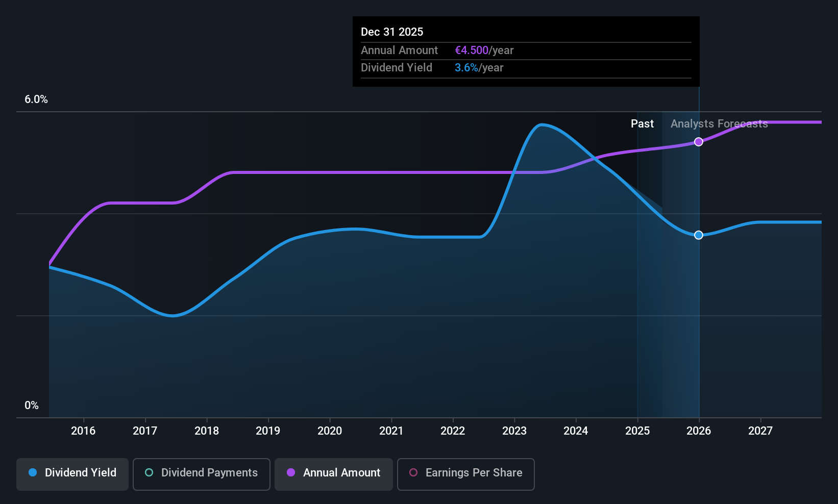Click the Annual Amount tooltip row label
The image size is (838, 504).
[399, 51]
